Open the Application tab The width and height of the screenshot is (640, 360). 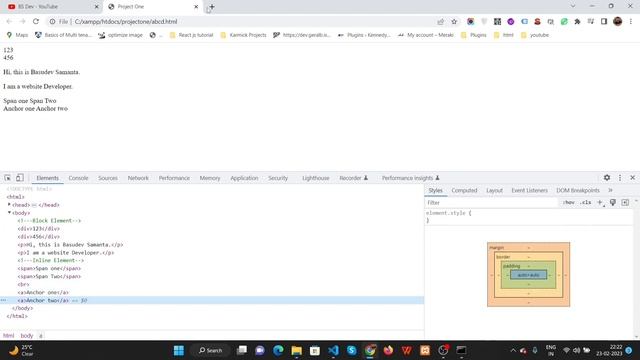(x=244, y=178)
